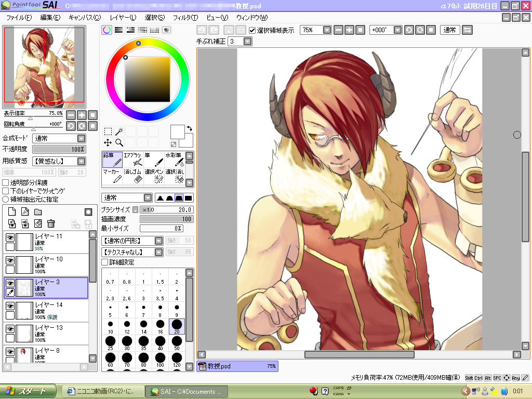Select the 選択ペン selection pen tool
Screen dimensions: 532x399
click(153, 176)
